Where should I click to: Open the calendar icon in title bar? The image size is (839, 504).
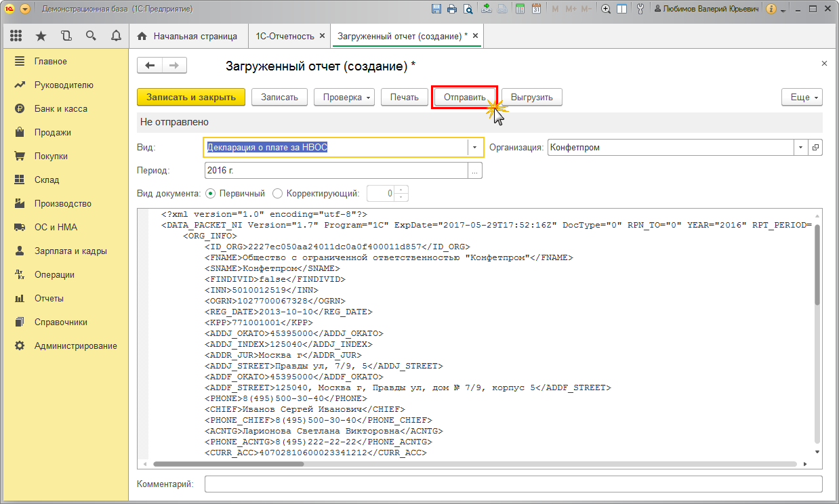[x=536, y=9]
